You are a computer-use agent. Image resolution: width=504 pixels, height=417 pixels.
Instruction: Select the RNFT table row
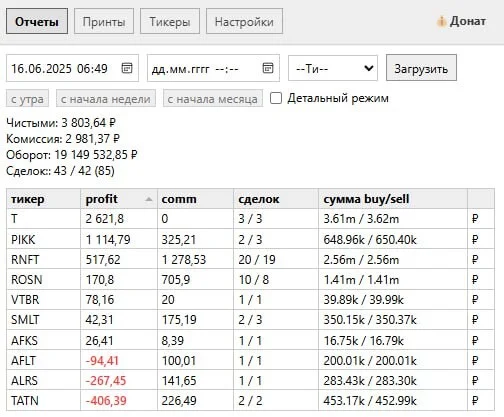[x=250, y=259]
